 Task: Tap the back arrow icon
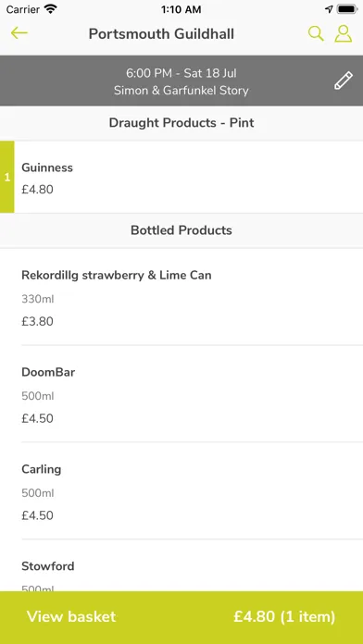pos(19,33)
